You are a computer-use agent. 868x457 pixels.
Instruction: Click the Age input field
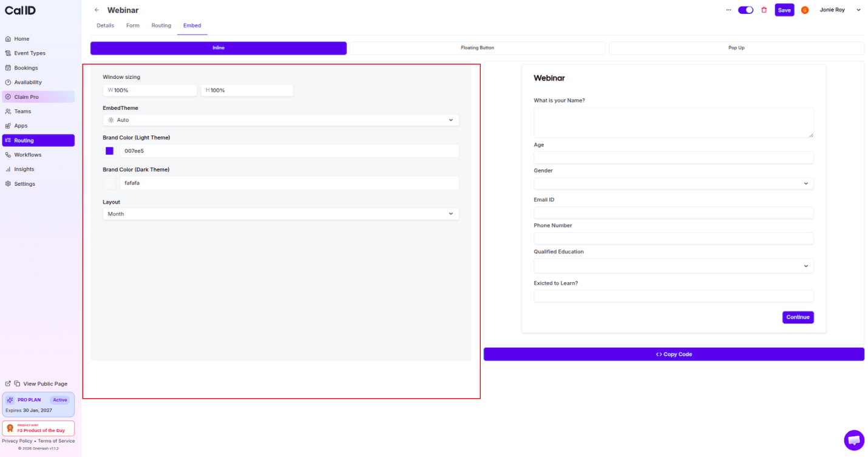[674, 158]
